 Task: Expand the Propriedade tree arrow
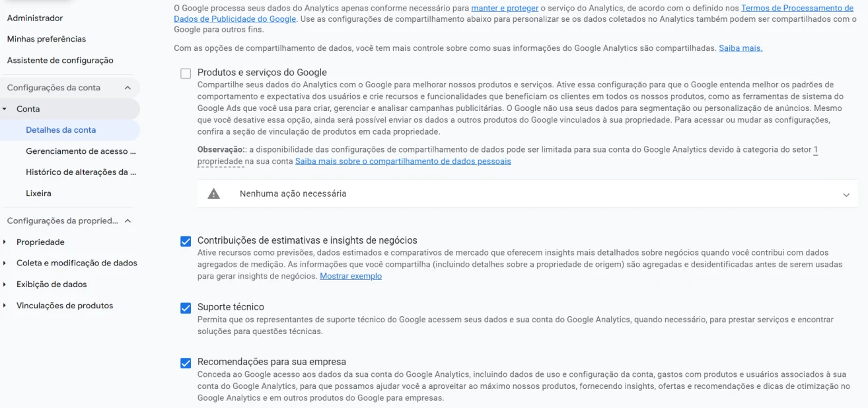coord(5,242)
